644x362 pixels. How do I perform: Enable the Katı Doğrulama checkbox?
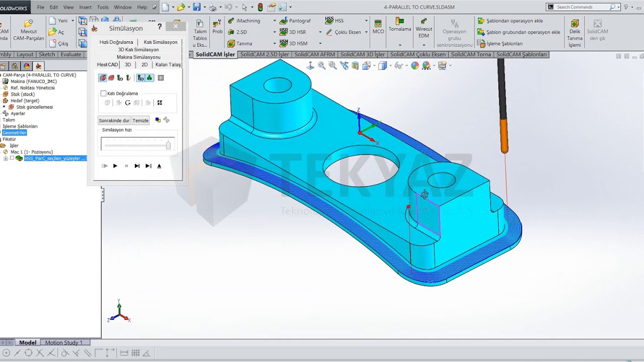pos(104,94)
